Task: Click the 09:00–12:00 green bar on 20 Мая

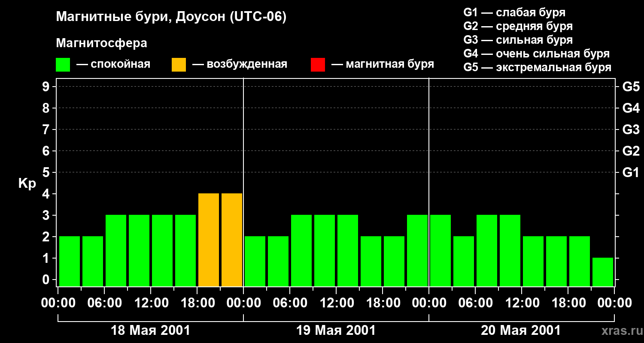Action: click(510, 250)
